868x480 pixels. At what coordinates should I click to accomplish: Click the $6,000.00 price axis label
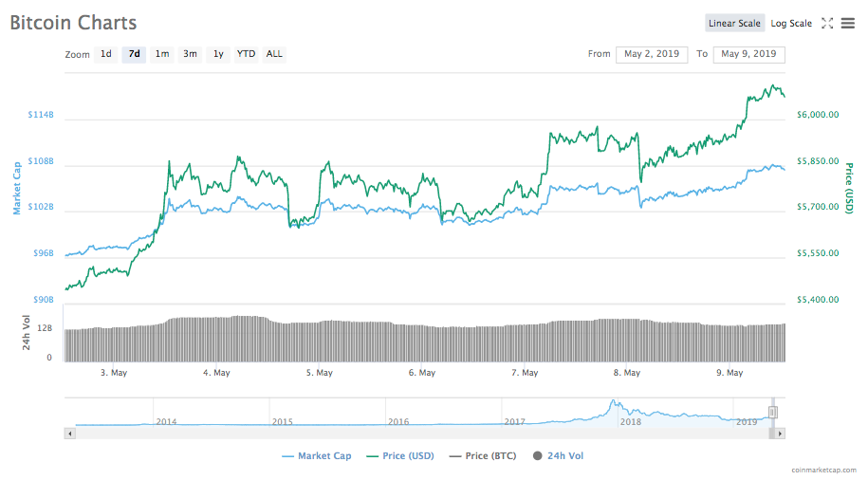click(818, 115)
